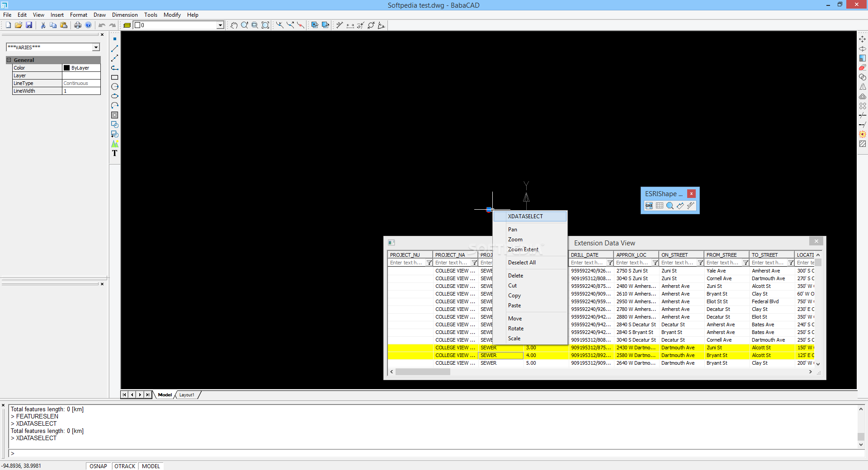This screenshot has width=868, height=470.
Task: Open a drawing with the folder icon
Action: tap(19, 25)
